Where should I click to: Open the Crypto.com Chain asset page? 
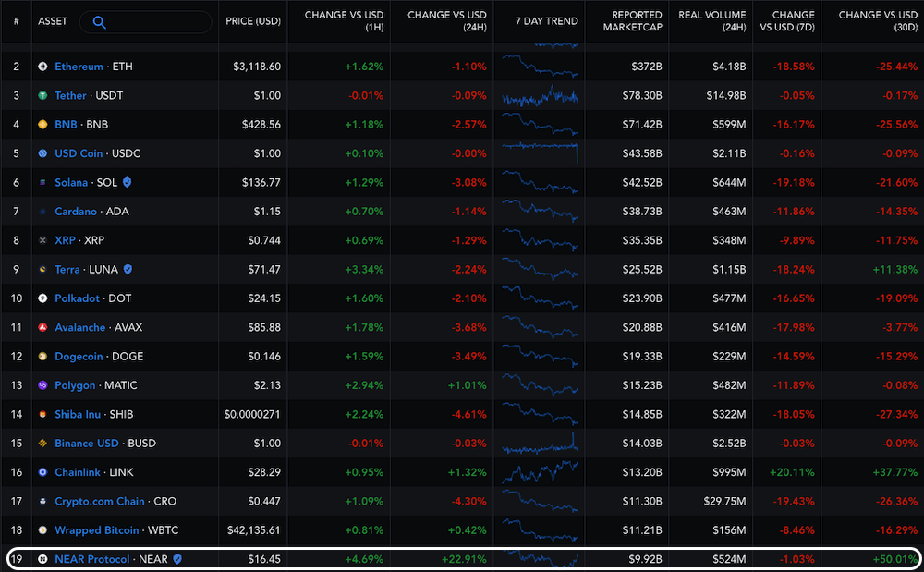(x=100, y=502)
